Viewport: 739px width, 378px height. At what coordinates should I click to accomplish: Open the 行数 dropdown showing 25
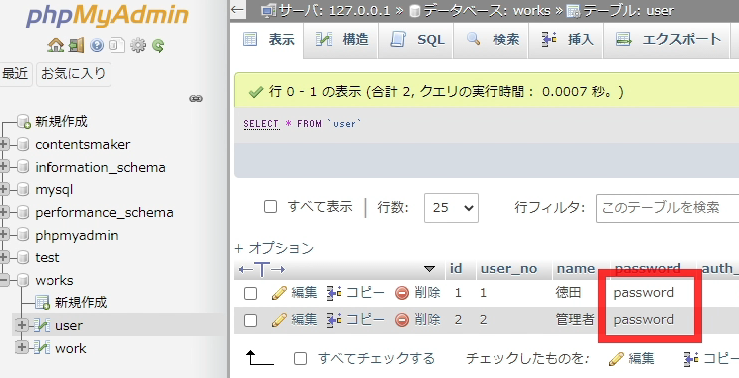coord(451,207)
